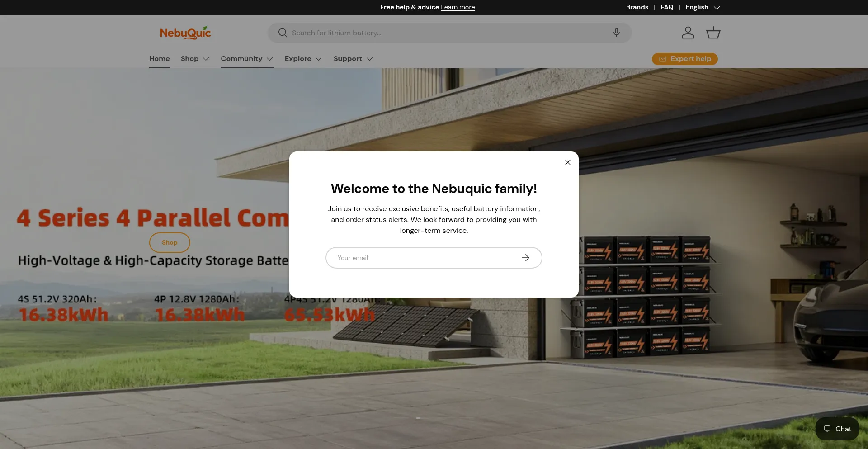Click the '4P 12.8V 1280Ah:' label
Viewport: 868px width, 449px height.
click(197, 299)
